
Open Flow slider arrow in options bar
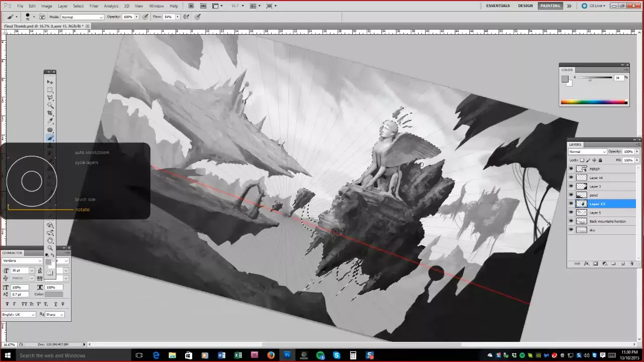click(x=178, y=17)
